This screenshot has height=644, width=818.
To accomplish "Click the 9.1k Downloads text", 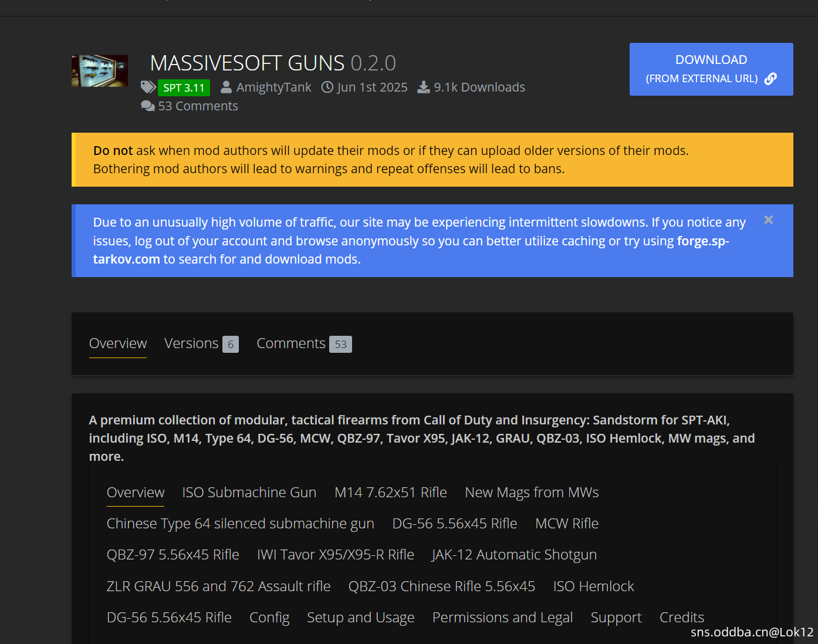I will pyautogui.click(x=479, y=87).
